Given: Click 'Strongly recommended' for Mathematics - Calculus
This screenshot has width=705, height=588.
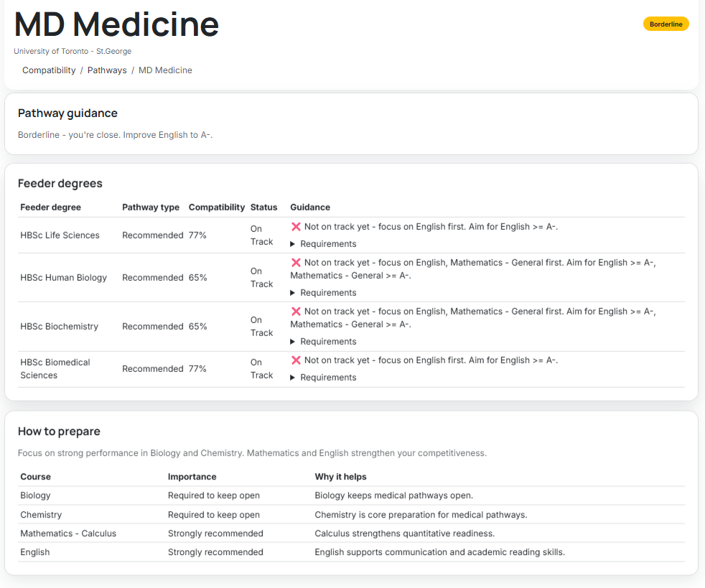Looking at the screenshot, I should 216,533.
